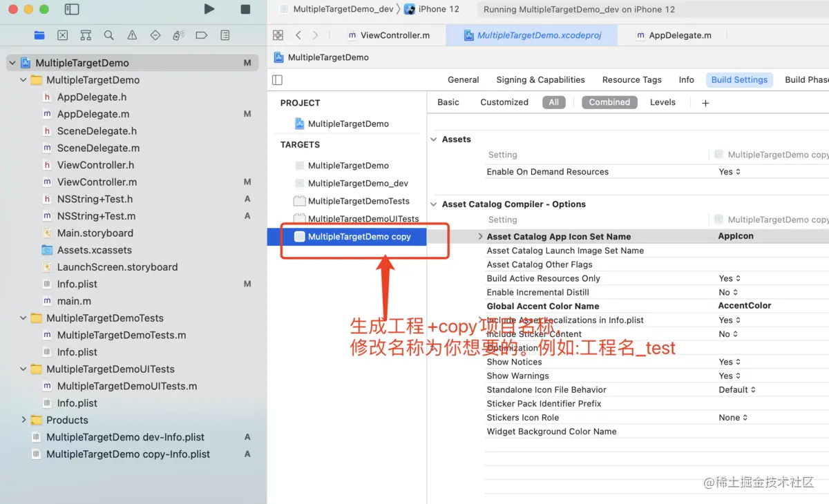
Task: Switch to Levels settings view
Action: [663, 102]
